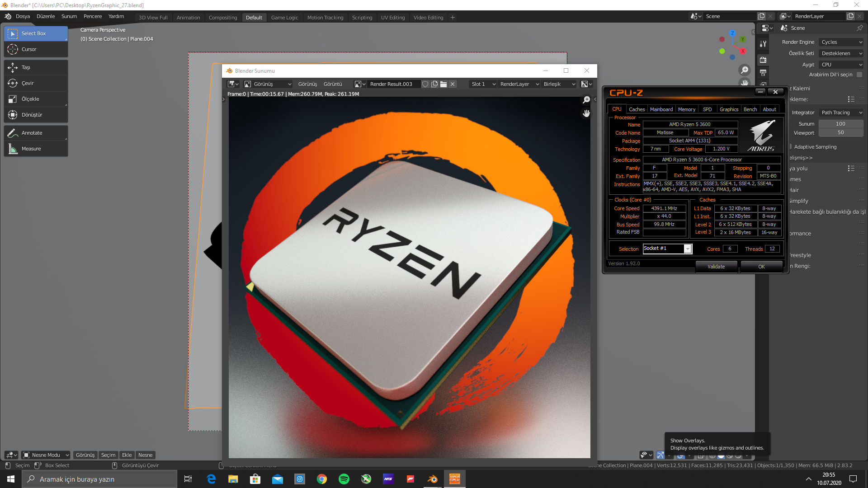868x488 pixels.
Task: Select the Annotate tool
Action: click(x=36, y=133)
